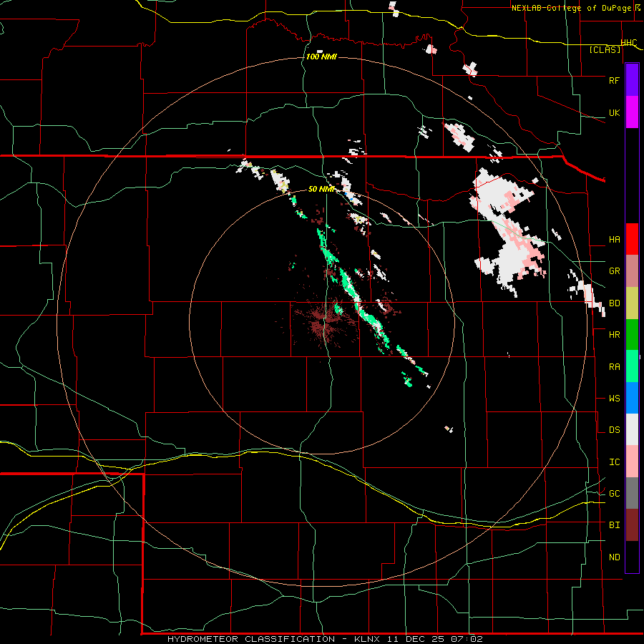The height and width of the screenshot is (644, 644).
Task: Click the ND black legend swatch
Action: click(632, 557)
